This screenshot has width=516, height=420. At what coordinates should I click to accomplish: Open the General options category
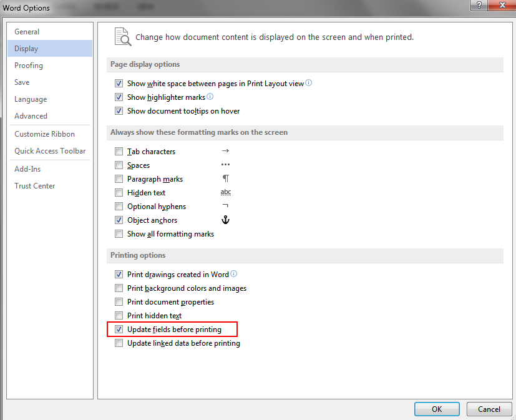click(27, 32)
